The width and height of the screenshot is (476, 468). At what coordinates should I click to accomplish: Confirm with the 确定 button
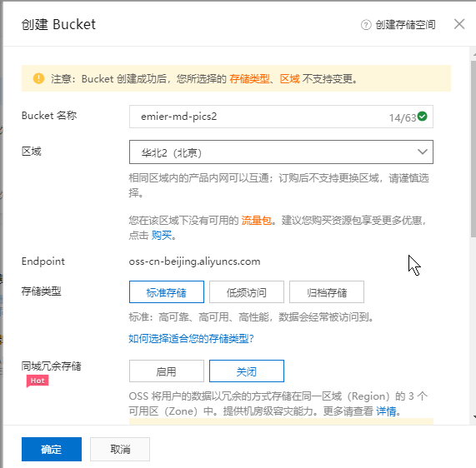[52, 449]
